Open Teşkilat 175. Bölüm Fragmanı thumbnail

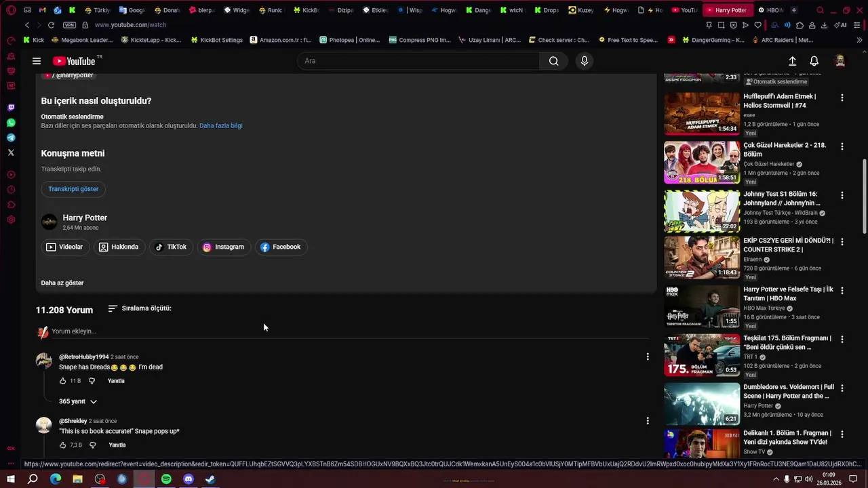pos(702,355)
